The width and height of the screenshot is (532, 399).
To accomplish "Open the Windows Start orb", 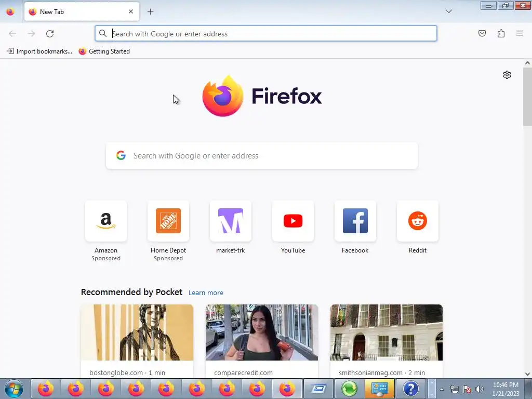I will tap(14, 389).
